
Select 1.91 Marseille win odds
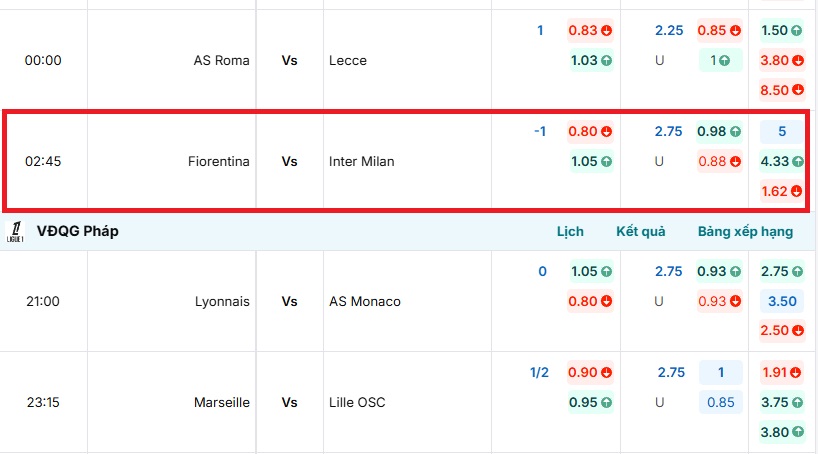[782, 373]
